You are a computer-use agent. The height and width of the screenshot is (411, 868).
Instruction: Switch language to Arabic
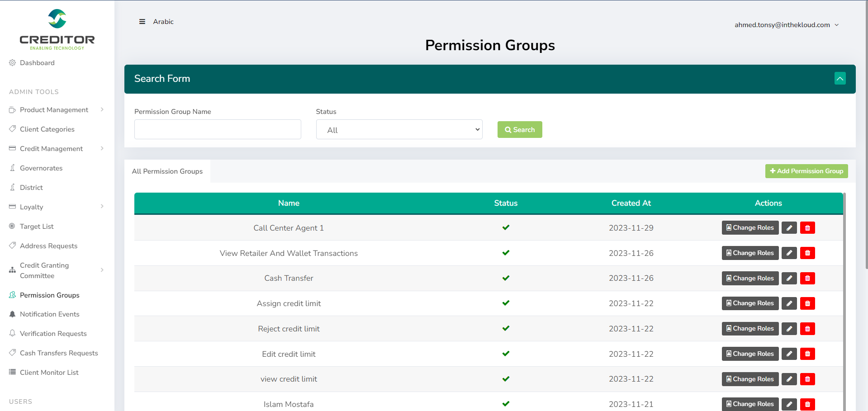point(163,22)
